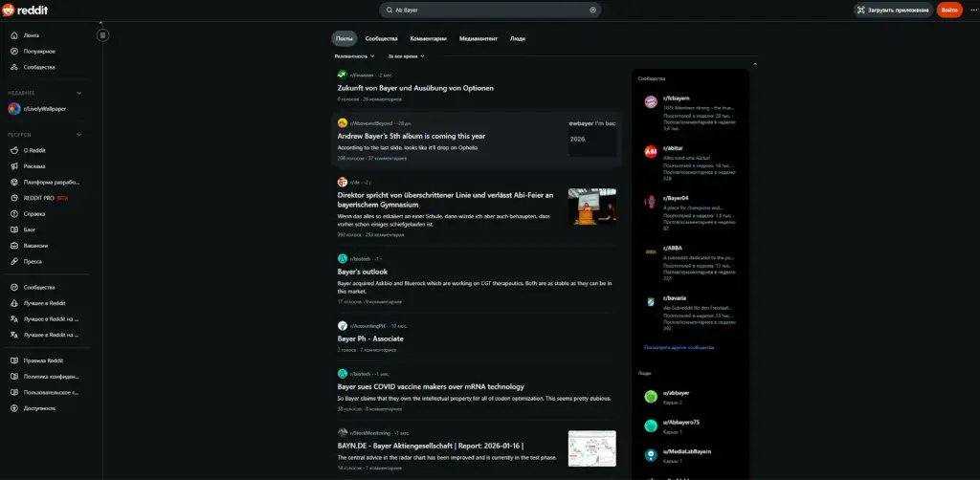Screen dimensions: 980x480
Task: Click the u/Abbayero75 user avatar
Action: coord(651,425)
